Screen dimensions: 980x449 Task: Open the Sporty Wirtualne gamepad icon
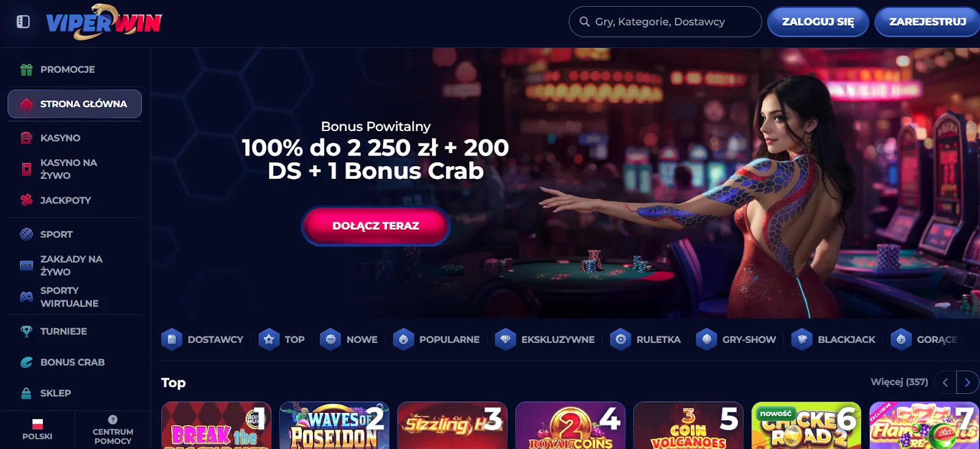click(26, 297)
